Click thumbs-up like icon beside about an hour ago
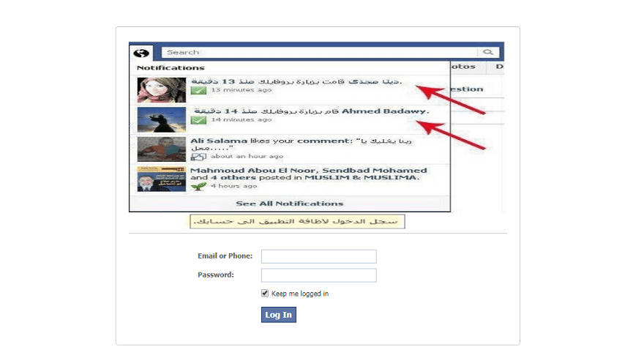Viewport: 644px width, 361px height. point(198,157)
